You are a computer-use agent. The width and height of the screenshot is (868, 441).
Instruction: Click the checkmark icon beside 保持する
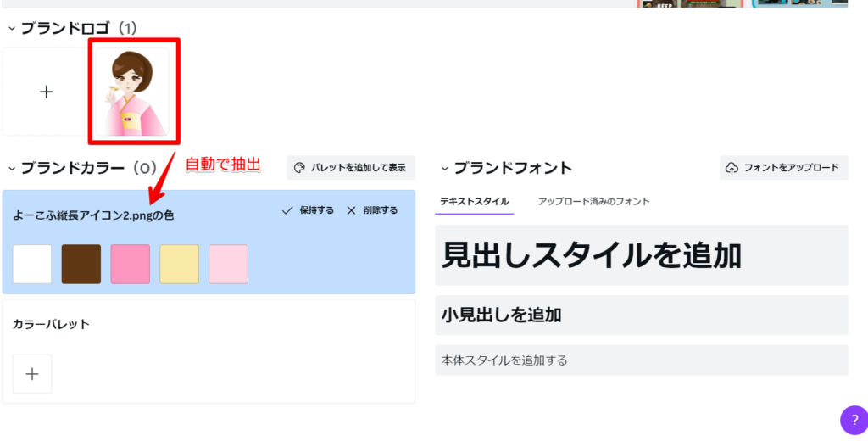click(x=287, y=210)
